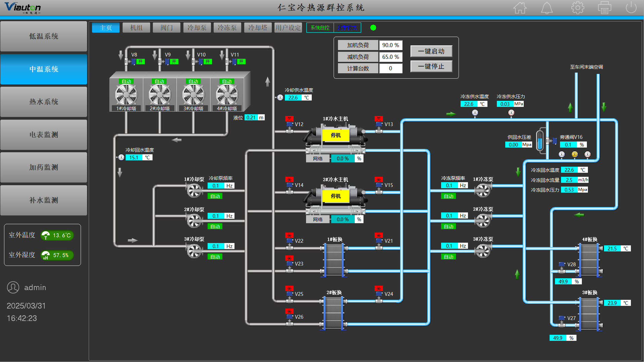
Task: Select 低温系统 in the sidebar
Action: [44, 36]
